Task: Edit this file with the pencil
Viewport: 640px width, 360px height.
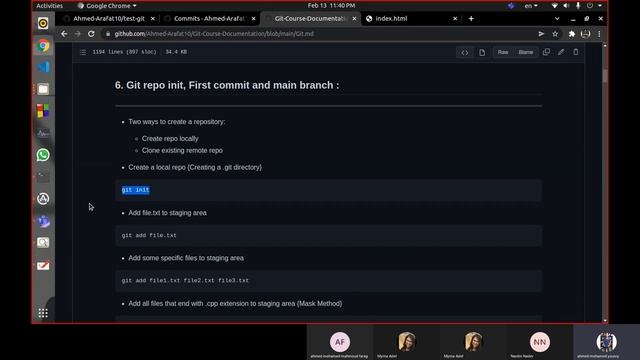Action: click(561, 52)
